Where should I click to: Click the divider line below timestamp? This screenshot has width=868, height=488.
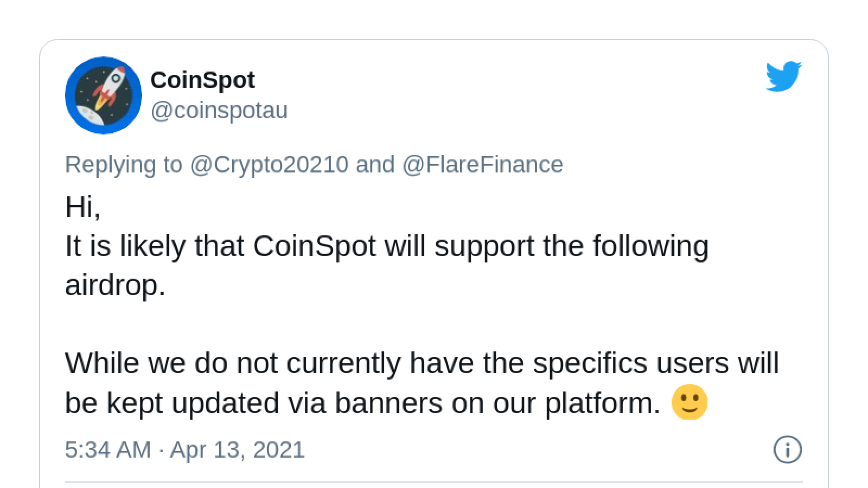pos(434,481)
